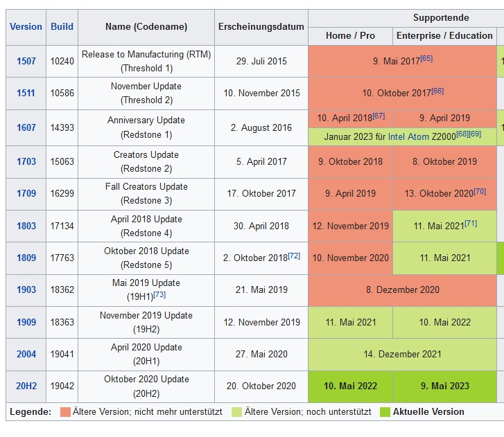504x437 pixels.
Task: Open version 1607 link
Action: 26,128
